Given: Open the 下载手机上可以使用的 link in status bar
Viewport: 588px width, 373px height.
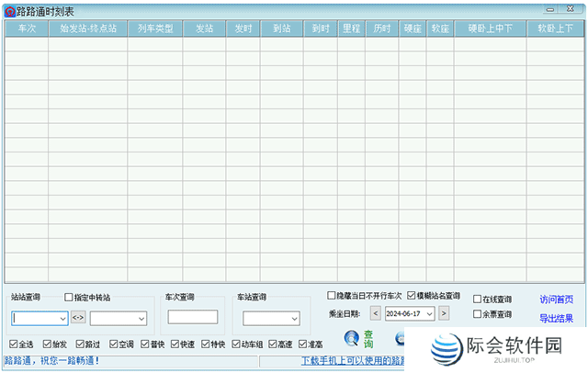Looking at the screenshot, I should click(x=353, y=361).
